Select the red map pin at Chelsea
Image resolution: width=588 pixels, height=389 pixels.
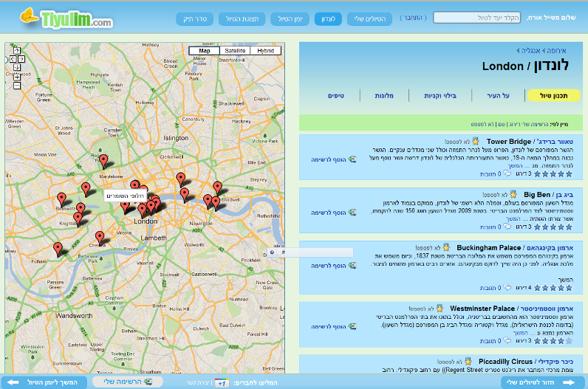tap(100, 238)
